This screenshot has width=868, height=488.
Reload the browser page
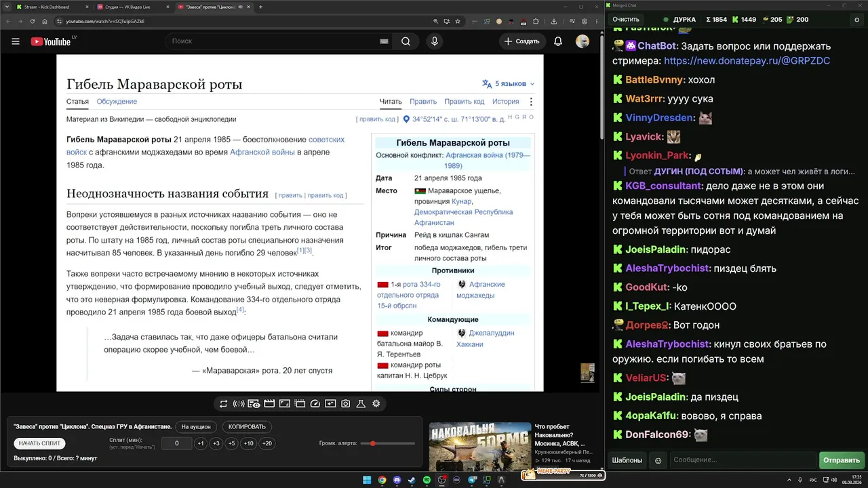click(32, 21)
